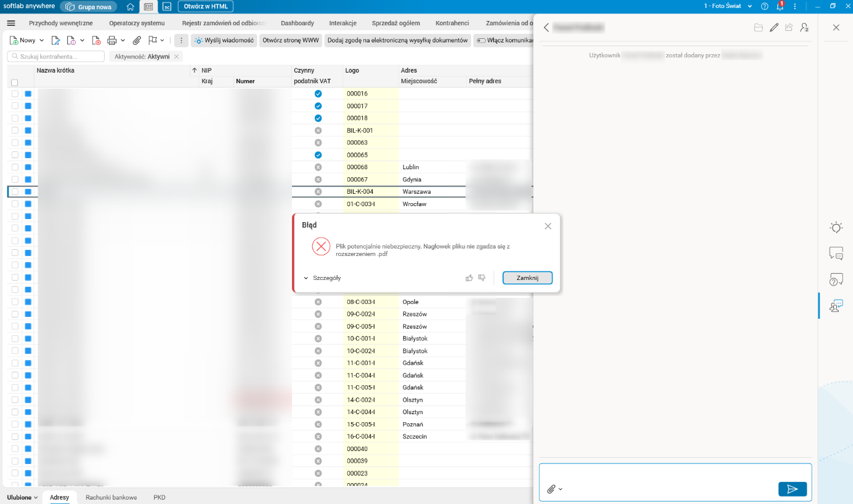
Task: Click the edit record pencil icon in toolbar
Action: point(55,41)
